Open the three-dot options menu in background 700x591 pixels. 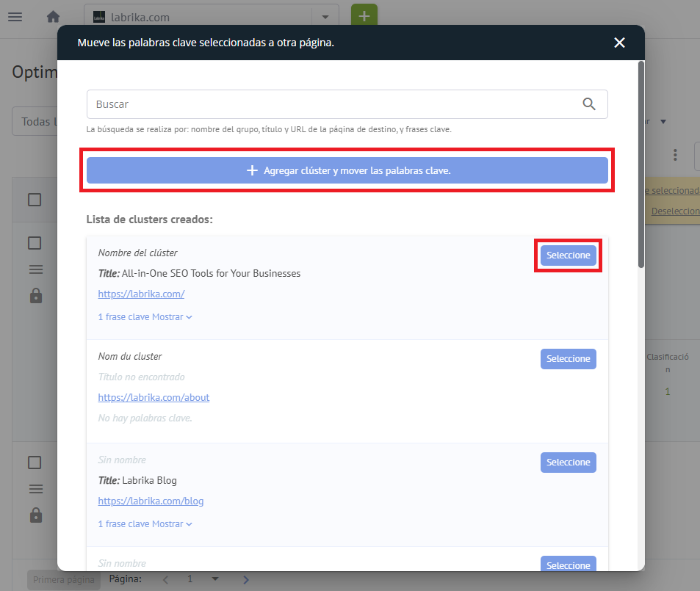coord(675,155)
